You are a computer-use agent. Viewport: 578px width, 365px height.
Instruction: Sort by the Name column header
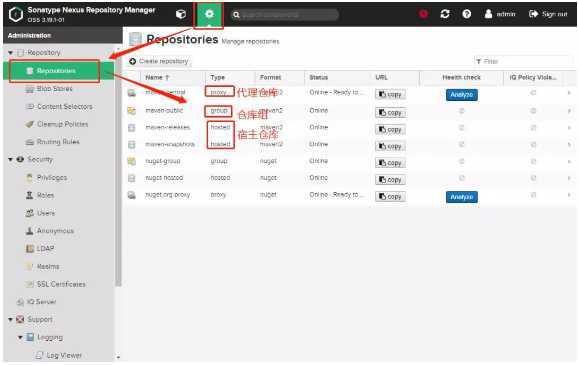click(x=157, y=77)
